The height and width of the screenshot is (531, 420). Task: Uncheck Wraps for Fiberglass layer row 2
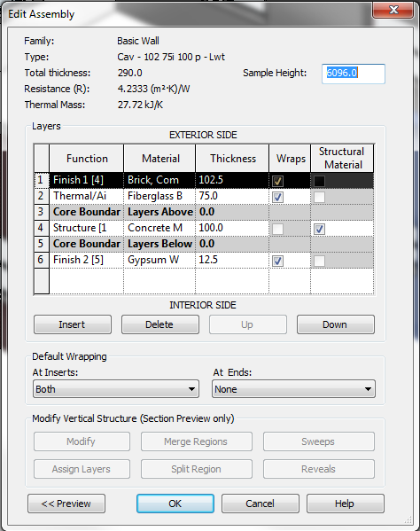click(x=278, y=197)
